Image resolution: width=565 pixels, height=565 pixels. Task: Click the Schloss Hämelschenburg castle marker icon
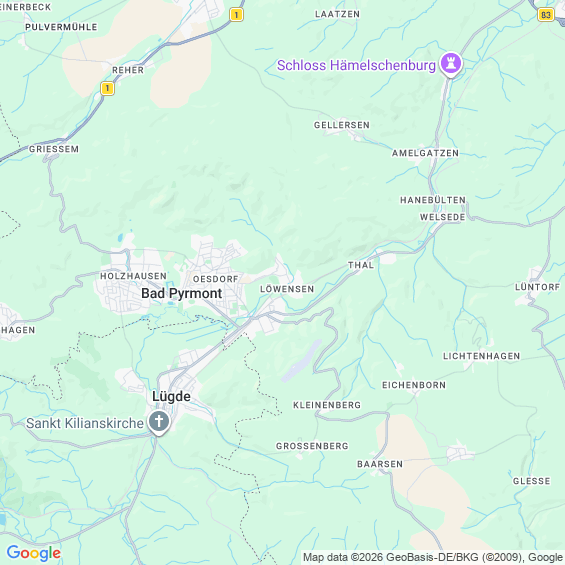point(450,64)
